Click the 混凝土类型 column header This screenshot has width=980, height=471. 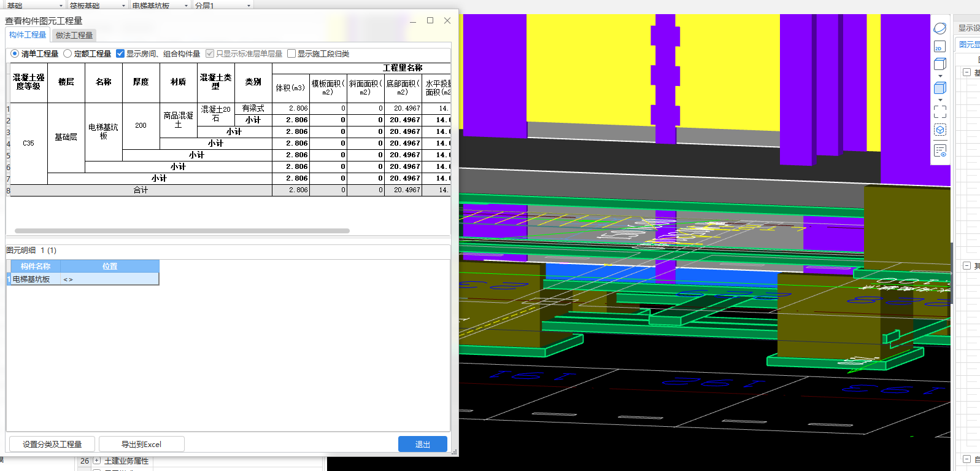click(216, 82)
